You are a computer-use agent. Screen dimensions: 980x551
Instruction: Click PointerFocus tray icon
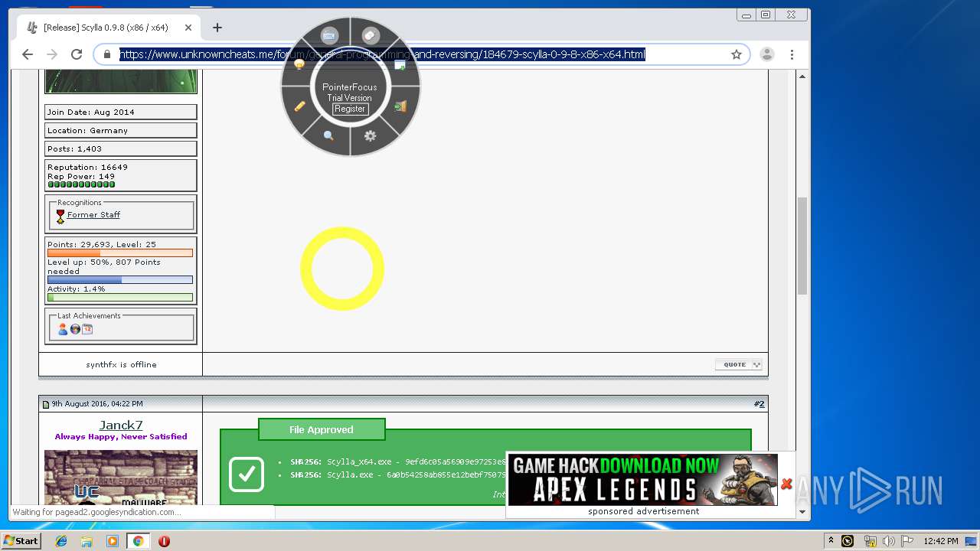848,541
